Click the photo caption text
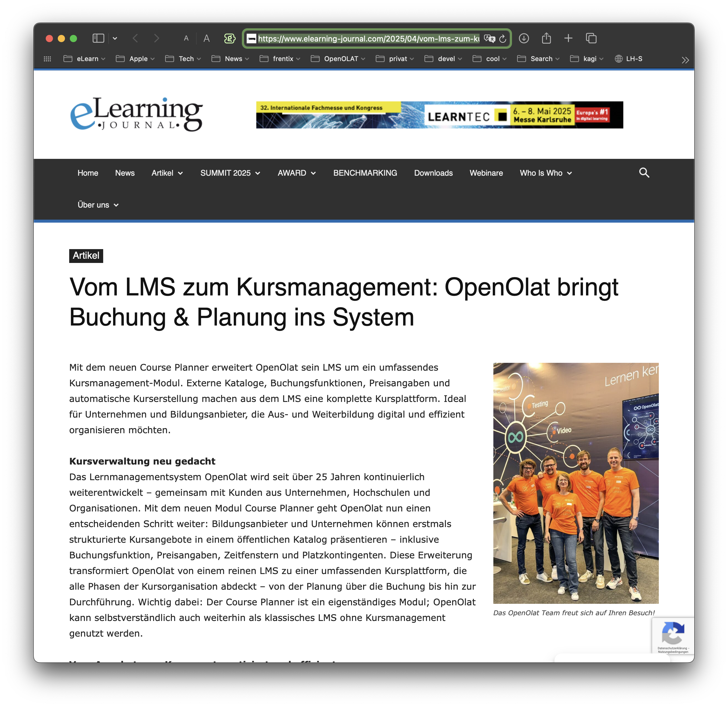Image resolution: width=728 pixels, height=707 pixels. pos(574,613)
